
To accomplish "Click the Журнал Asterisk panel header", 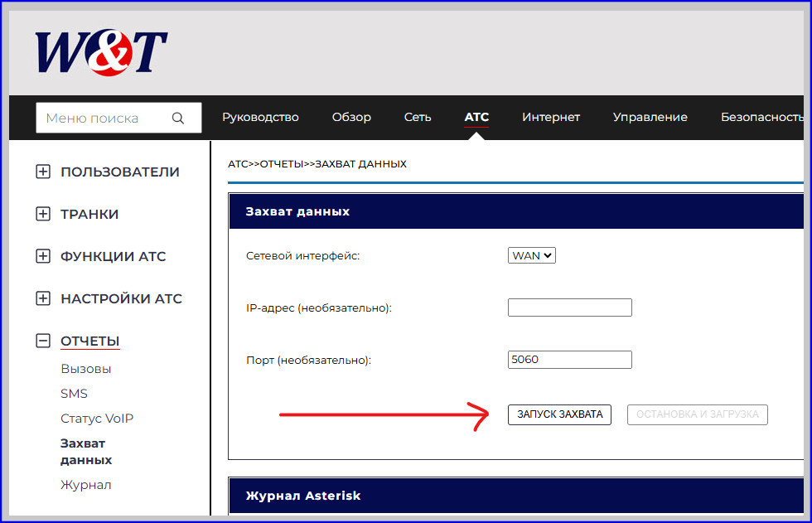I will pos(516,496).
